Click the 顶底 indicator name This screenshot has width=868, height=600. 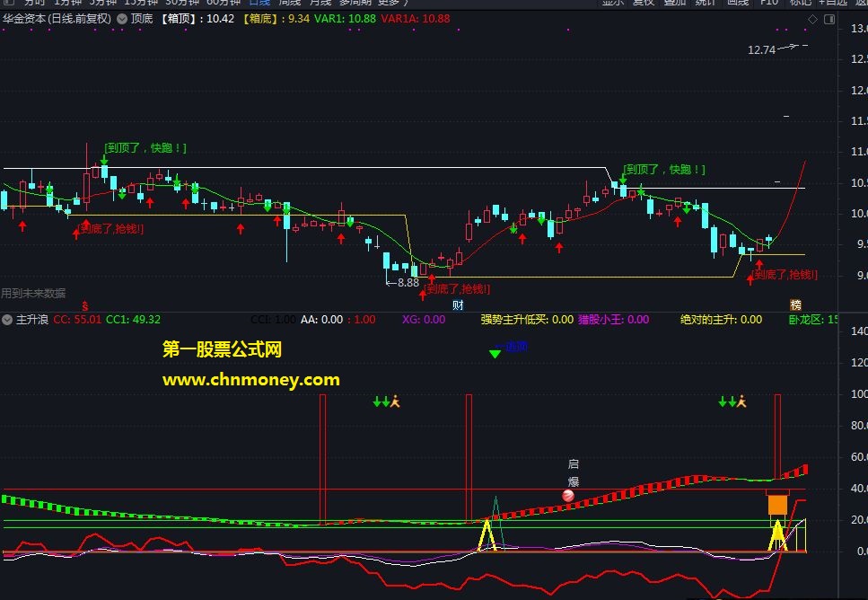142,19
